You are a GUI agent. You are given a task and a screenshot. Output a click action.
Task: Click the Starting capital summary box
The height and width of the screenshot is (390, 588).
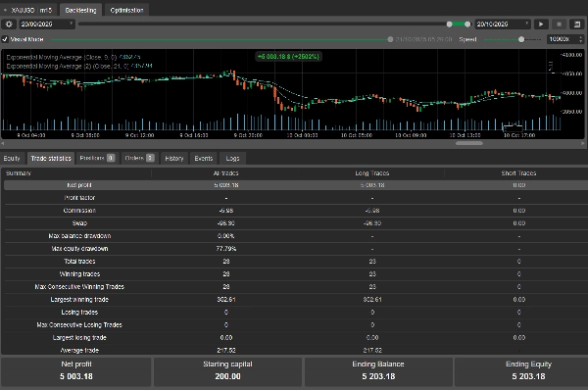click(227, 371)
